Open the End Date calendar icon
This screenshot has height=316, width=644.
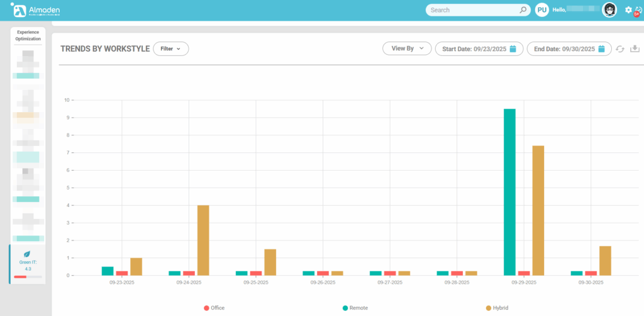(x=601, y=49)
